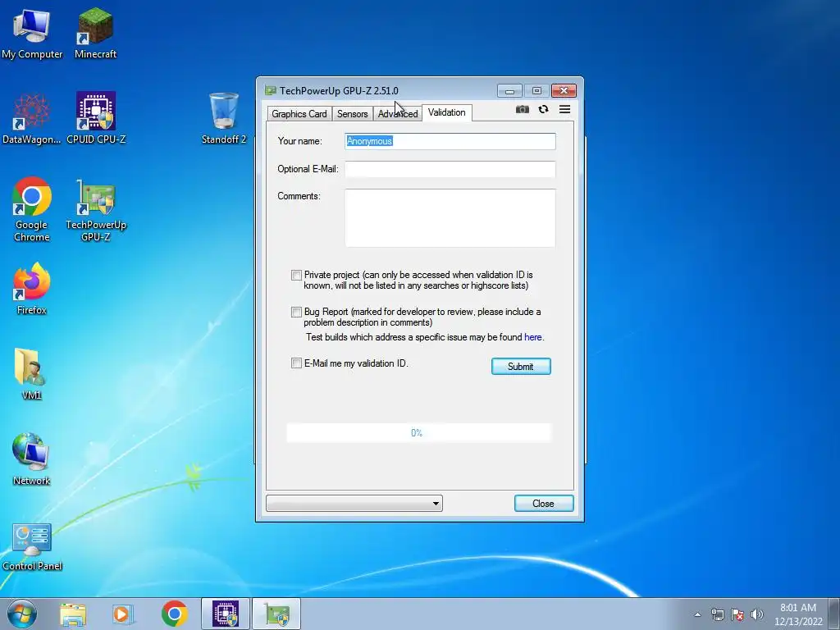Viewport: 840px width, 630px height.
Task: Tick E-Mail me my validation ID
Action: pos(296,363)
